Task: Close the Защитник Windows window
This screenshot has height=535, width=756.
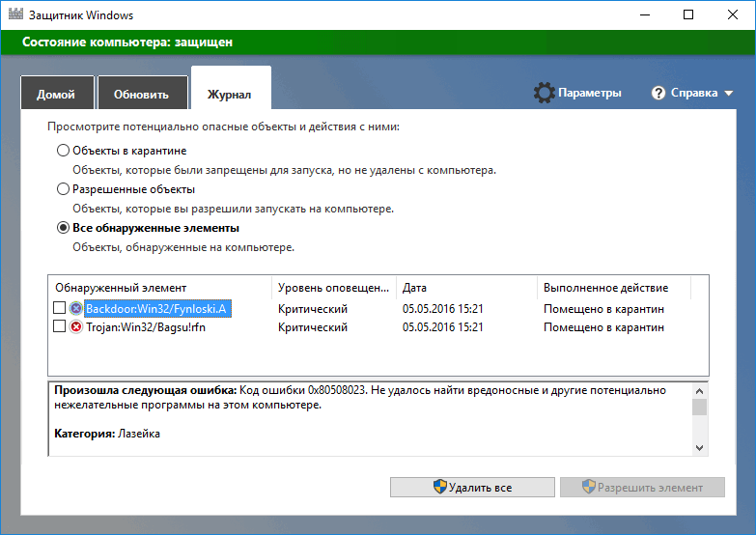Action: pos(733,14)
